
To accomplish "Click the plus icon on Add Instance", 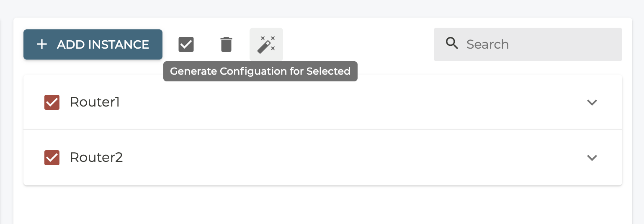I will 41,44.
